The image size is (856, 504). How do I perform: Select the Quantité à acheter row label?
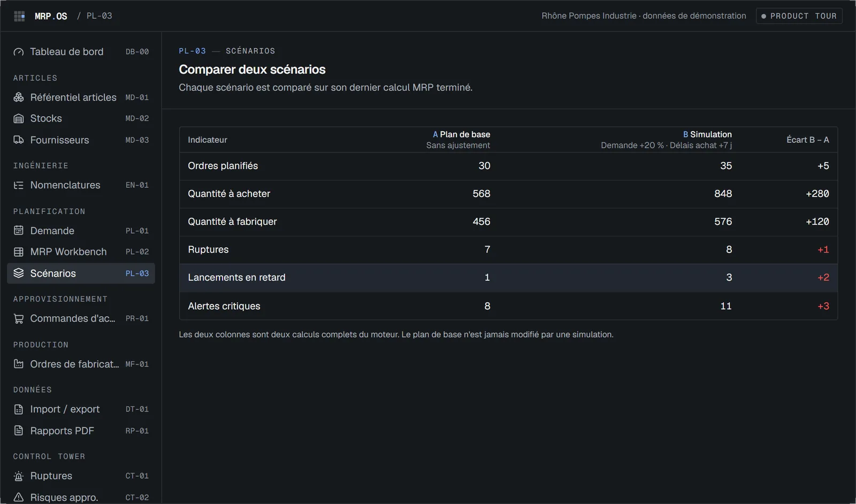[229, 194]
